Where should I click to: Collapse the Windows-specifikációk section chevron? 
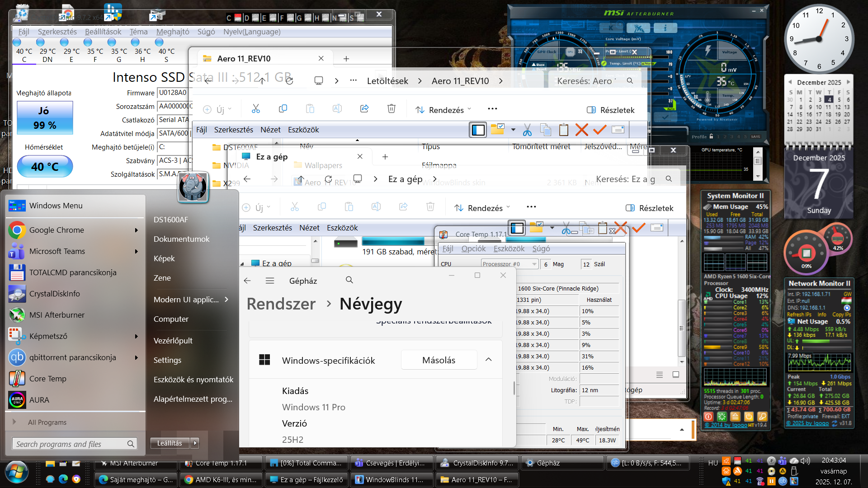click(x=488, y=360)
